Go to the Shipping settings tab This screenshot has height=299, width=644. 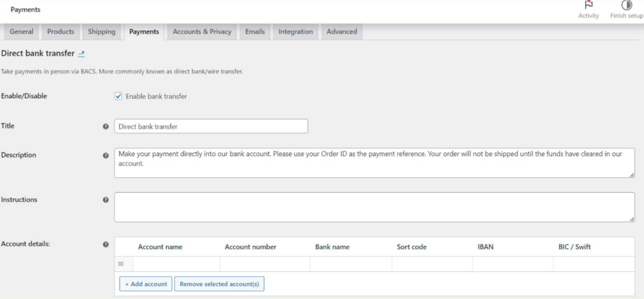click(x=101, y=31)
